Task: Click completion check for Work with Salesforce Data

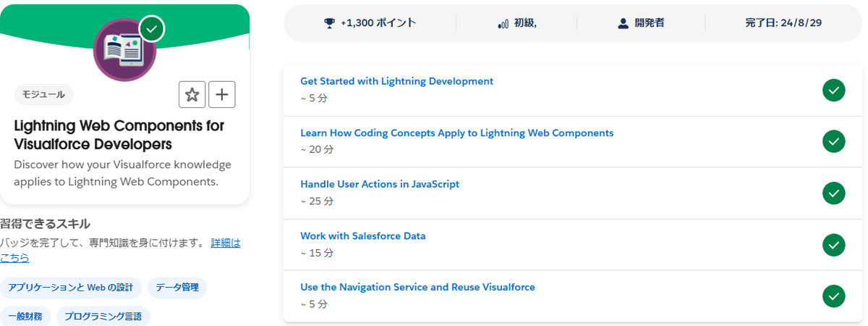Action: point(833,245)
